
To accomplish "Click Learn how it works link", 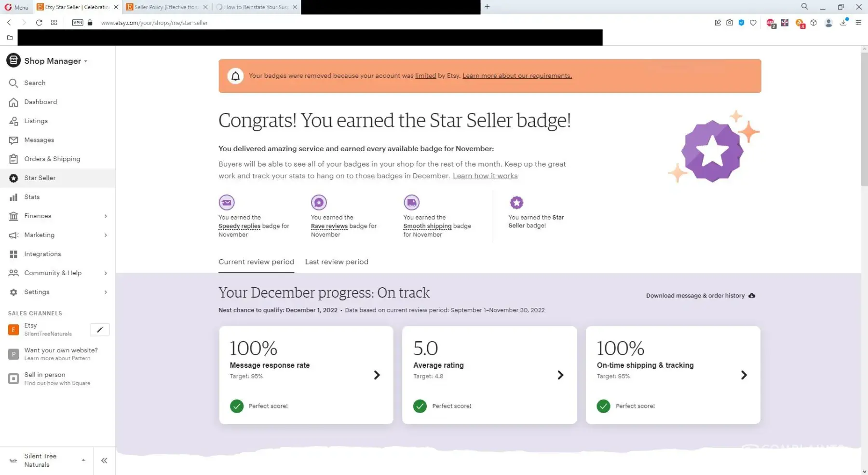I will click(485, 176).
